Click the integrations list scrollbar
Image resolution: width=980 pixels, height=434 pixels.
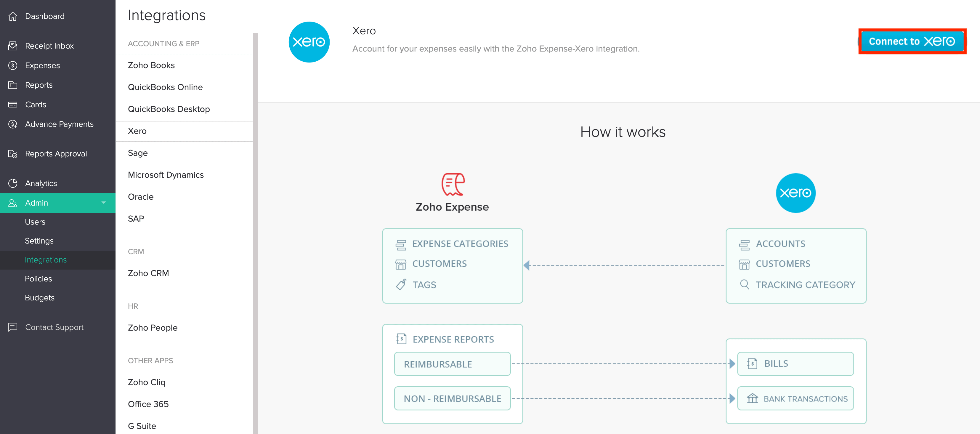pyautogui.click(x=255, y=228)
